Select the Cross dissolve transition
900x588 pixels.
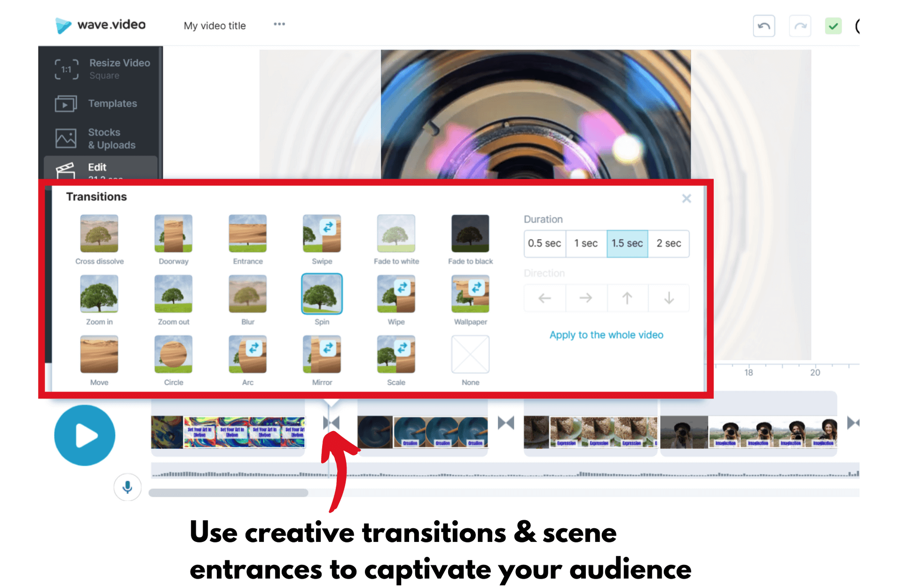[99, 234]
